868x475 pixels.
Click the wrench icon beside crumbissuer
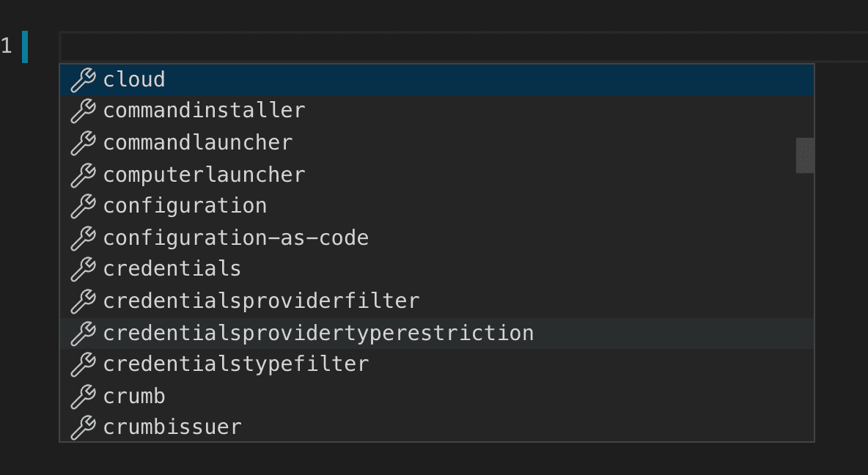coord(82,427)
